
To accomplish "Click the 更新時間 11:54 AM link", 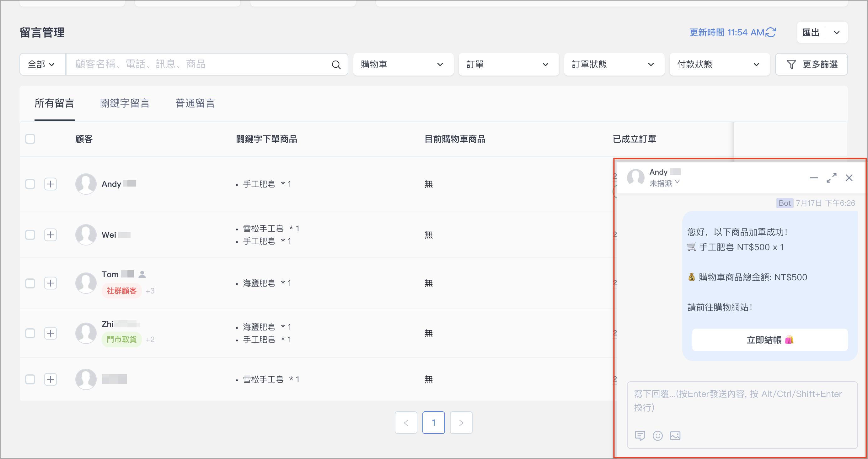I will pyautogui.click(x=727, y=32).
